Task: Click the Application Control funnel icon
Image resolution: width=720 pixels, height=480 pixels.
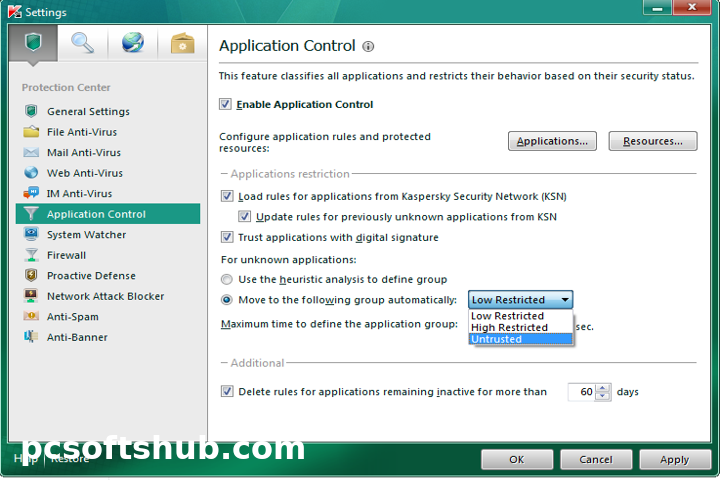Action: click(x=31, y=214)
